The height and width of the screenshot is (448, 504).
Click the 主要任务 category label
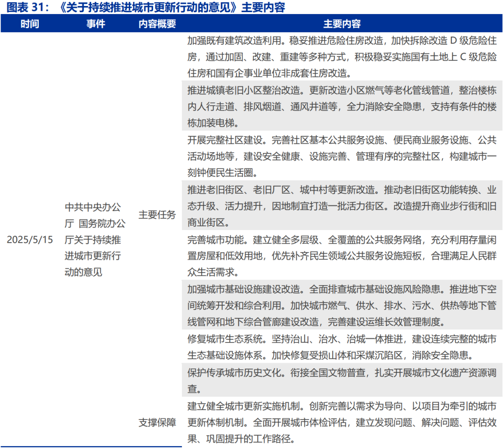point(157,215)
